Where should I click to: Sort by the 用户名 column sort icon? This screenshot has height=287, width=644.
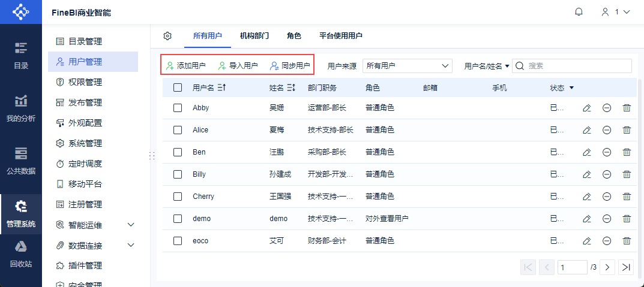point(221,88)
